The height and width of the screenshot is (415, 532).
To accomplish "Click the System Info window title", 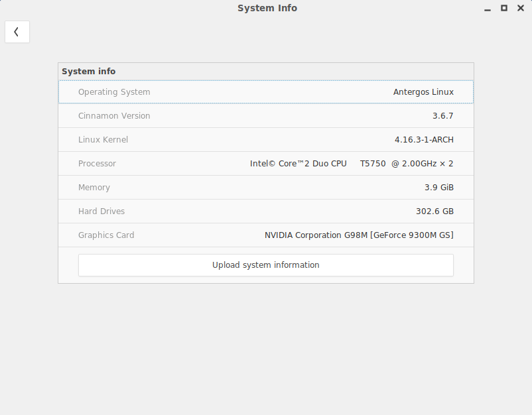I will (x=267, y=8).
